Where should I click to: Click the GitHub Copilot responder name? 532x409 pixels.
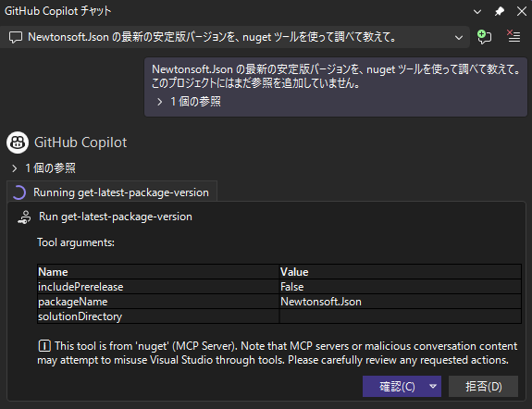(80, 143)
